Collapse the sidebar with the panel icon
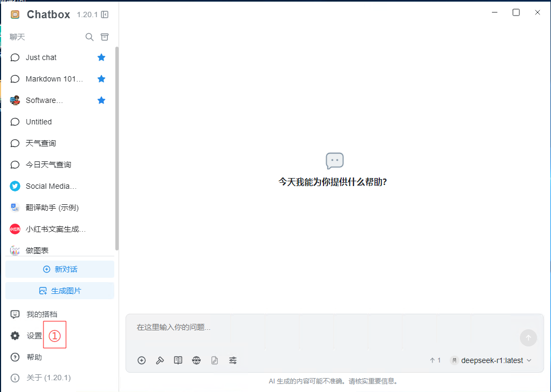551x392 pixels. pyautogui.click(x=105, y=14)
